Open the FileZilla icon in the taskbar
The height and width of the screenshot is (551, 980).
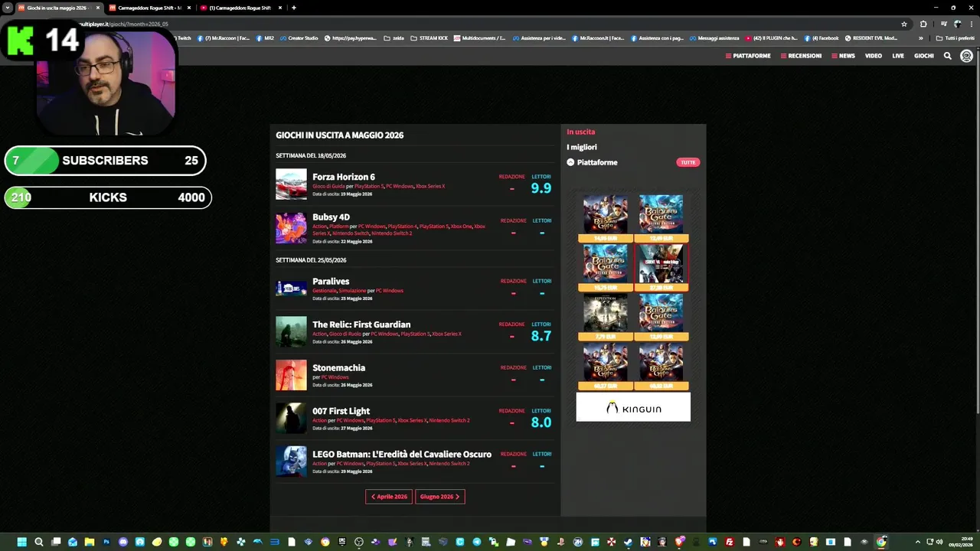729,542
